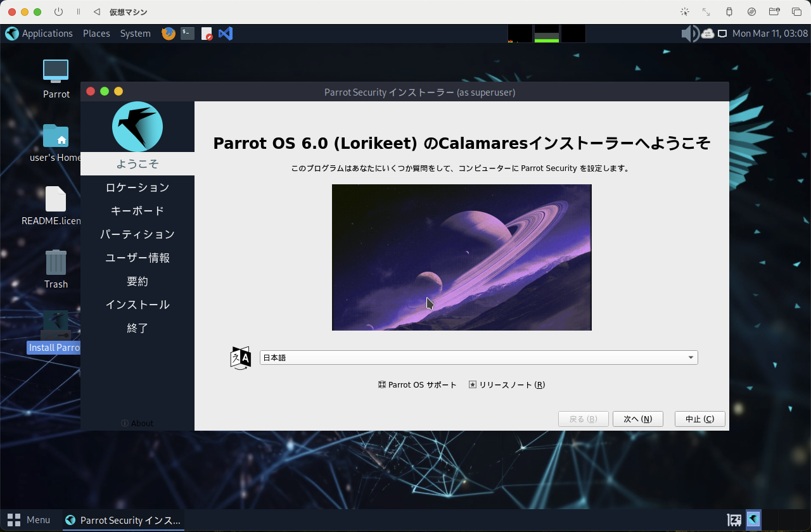Open the Parrot OS サポート link
811x532 pixels.
coord(417,385)
